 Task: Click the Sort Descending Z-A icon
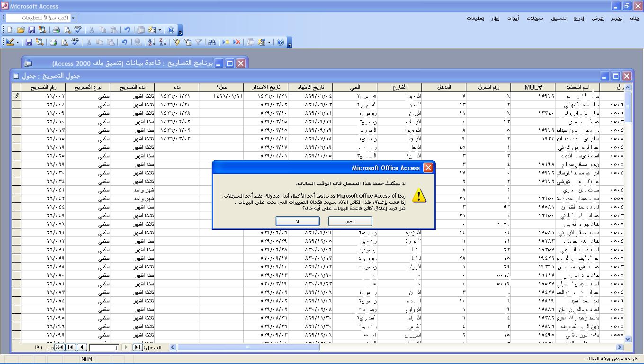[162, 42]
